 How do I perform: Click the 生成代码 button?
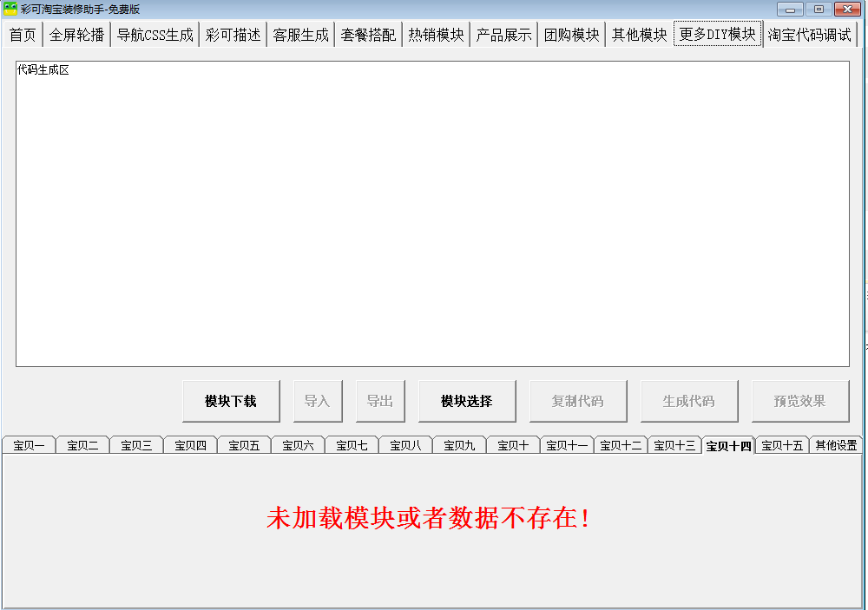(x=688, y=401)
